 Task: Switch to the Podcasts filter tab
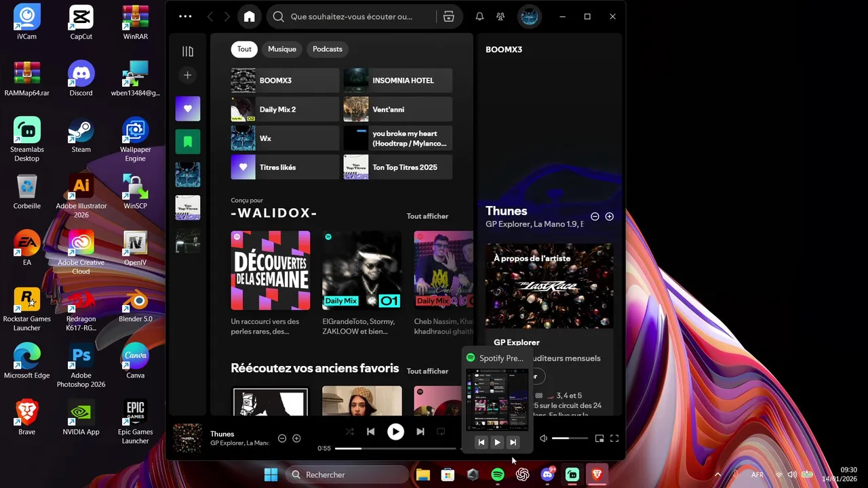(328, 49)
